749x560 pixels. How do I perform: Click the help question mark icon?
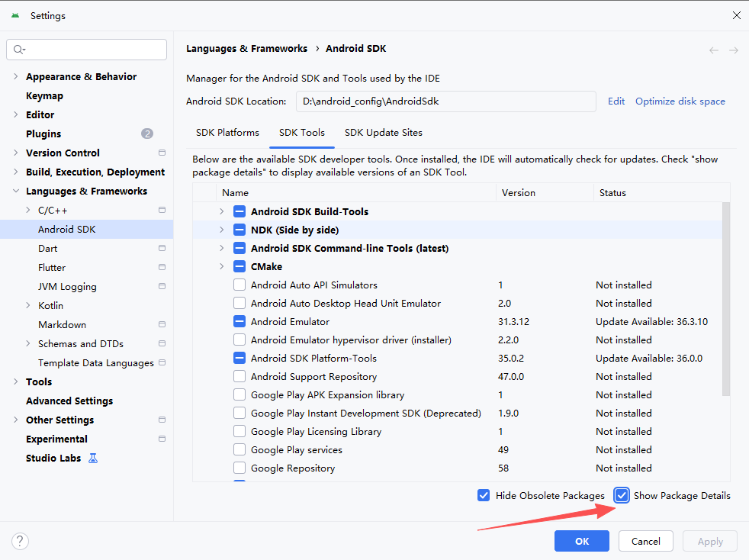pos(20,542)
